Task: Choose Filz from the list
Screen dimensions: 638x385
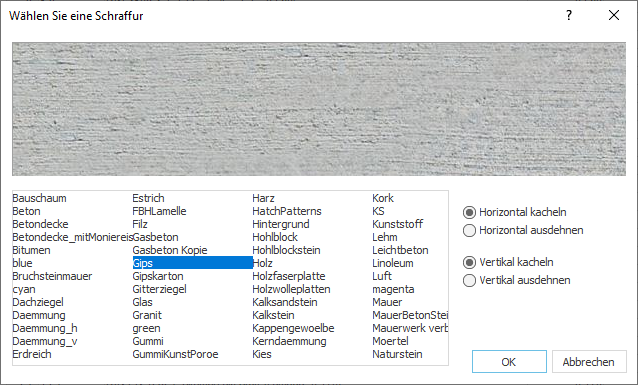Action: point(140,224)
